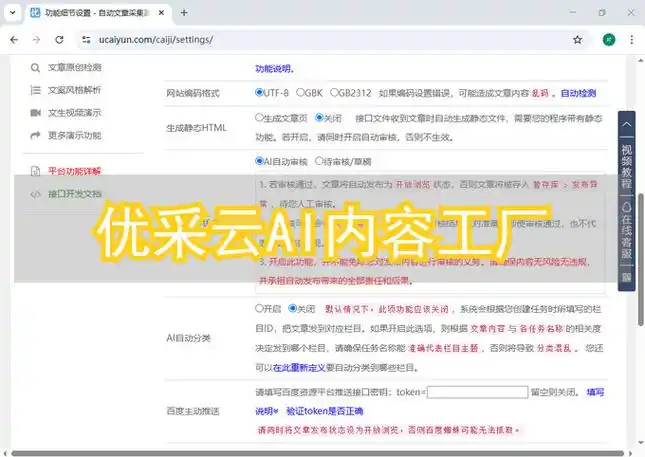The height and width of the screenshot is (457, 645).
Task: Close the 功能细节设置 browser tab
Action: [x=161, y=13]
